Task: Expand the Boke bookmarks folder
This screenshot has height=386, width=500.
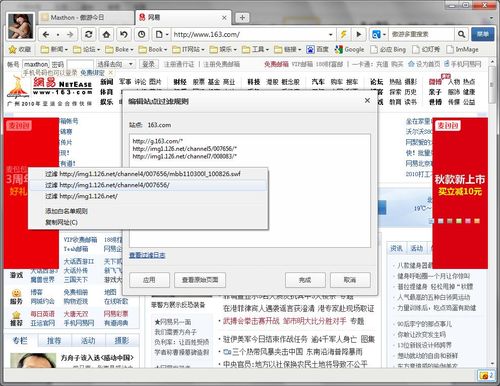Action: pos(119,50)
